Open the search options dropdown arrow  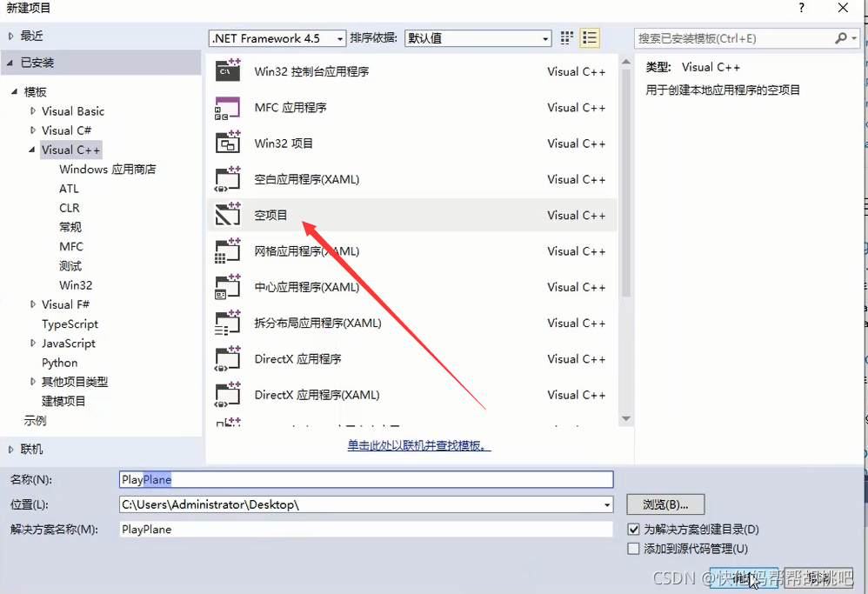(855, 38)
